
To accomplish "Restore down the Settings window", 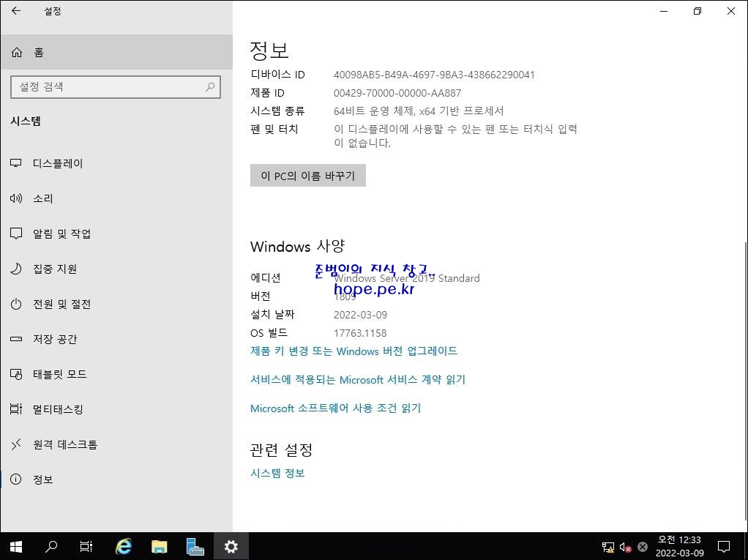I will point(697,11).
